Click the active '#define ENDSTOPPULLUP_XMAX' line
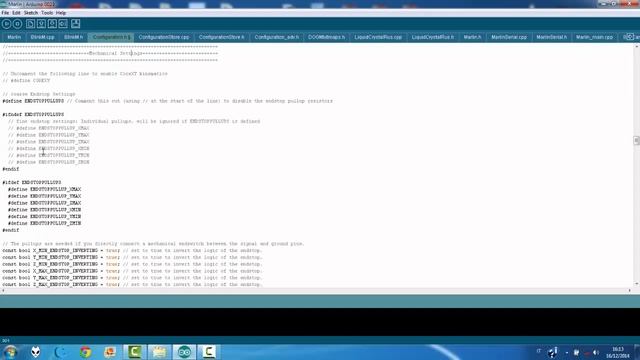Screen dimensions: 640x360 click(44, 189)
